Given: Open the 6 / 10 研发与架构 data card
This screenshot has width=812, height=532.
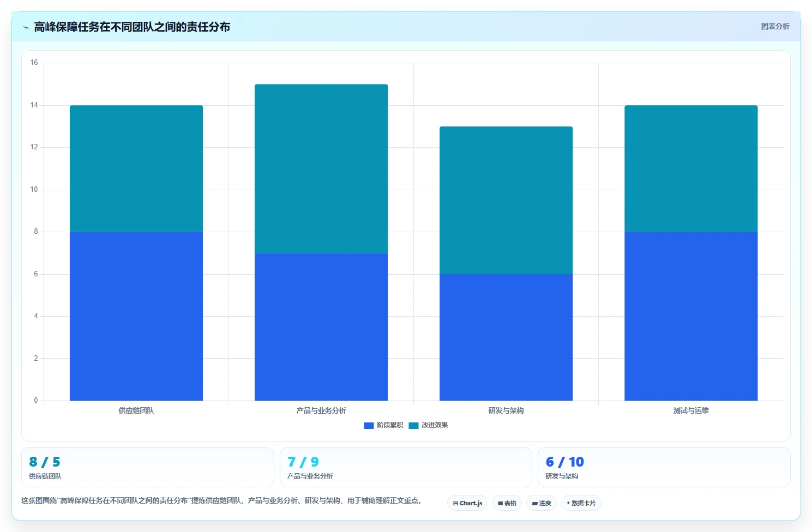Looking at the screenshot, I should click(x=664, y=467).
